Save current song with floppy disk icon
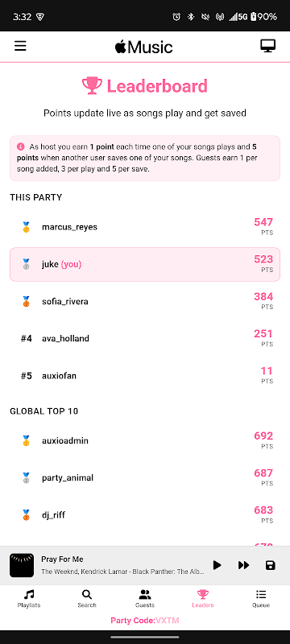Image resolution: width=290 pixels, height=644 pixels. coord(271,565)
